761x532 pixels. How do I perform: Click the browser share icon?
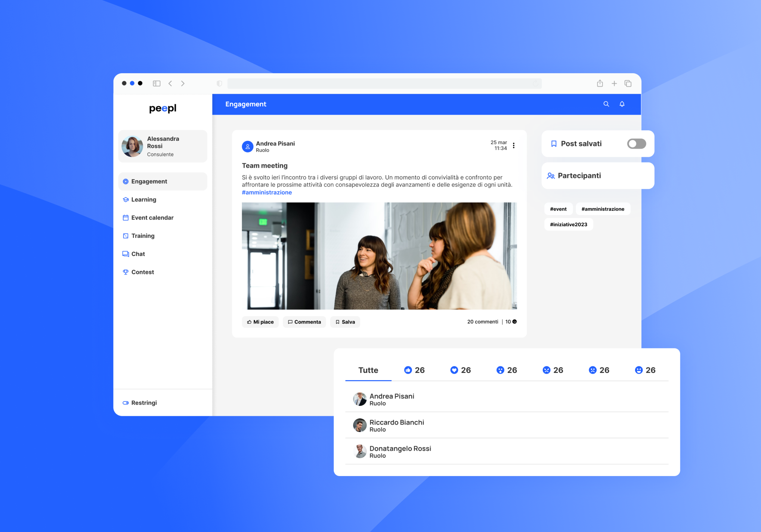(600, 84)
